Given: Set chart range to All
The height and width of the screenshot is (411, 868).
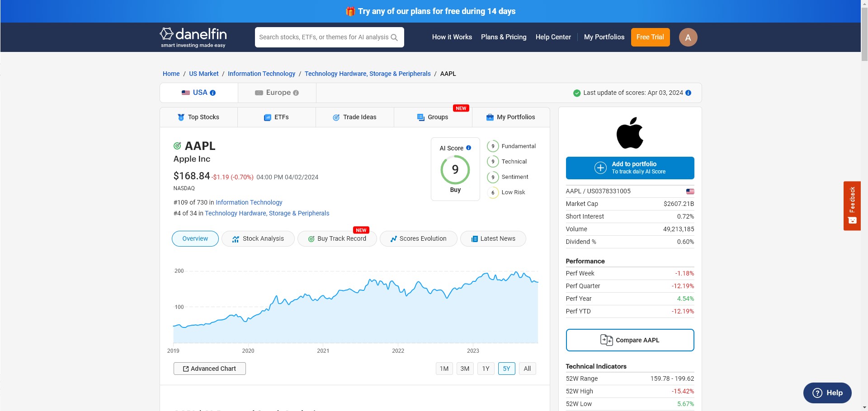Looking at the screenshot, I should point(527,369).
